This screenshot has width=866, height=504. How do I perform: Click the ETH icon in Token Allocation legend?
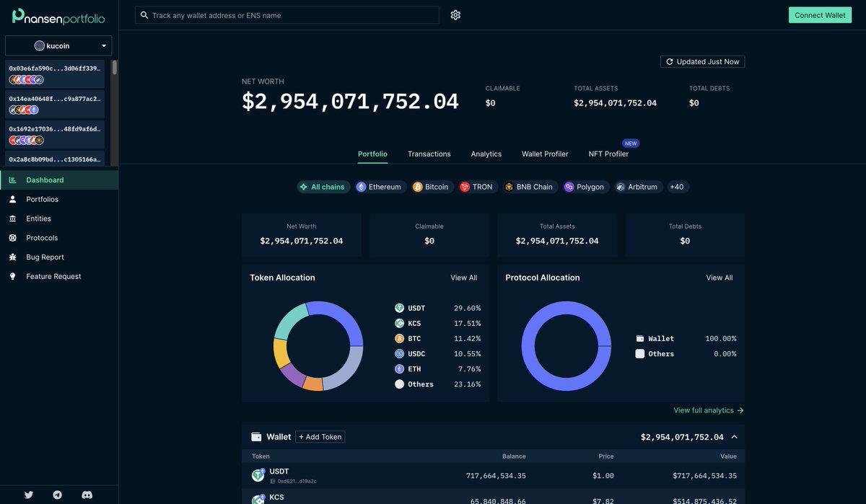399,368
